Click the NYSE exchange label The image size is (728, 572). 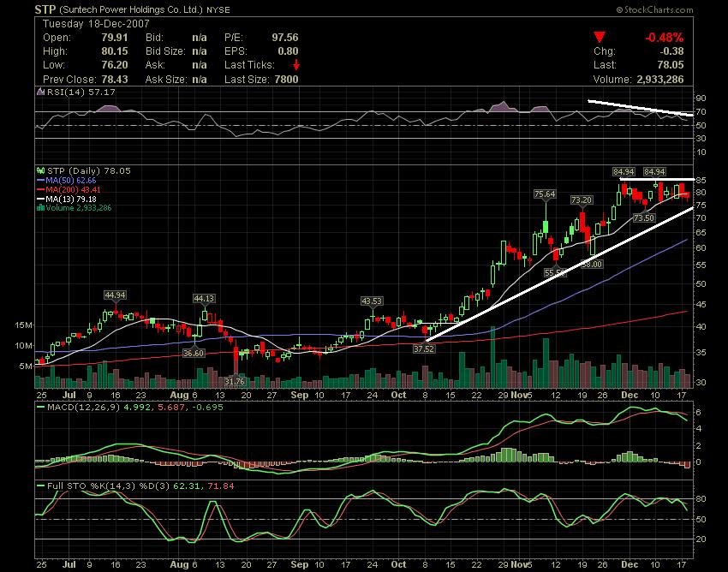(218, 9)
